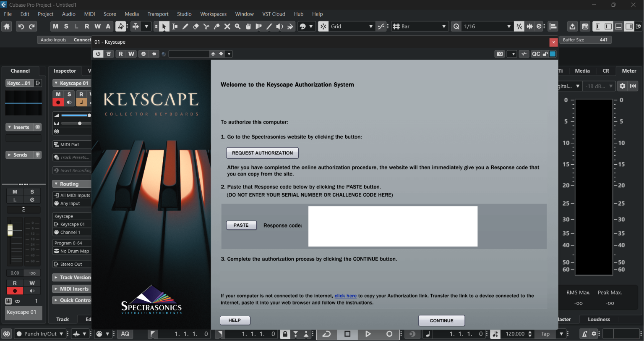Click the CONTINUE button
644x341 pixels.
click(x=441, y=320)
